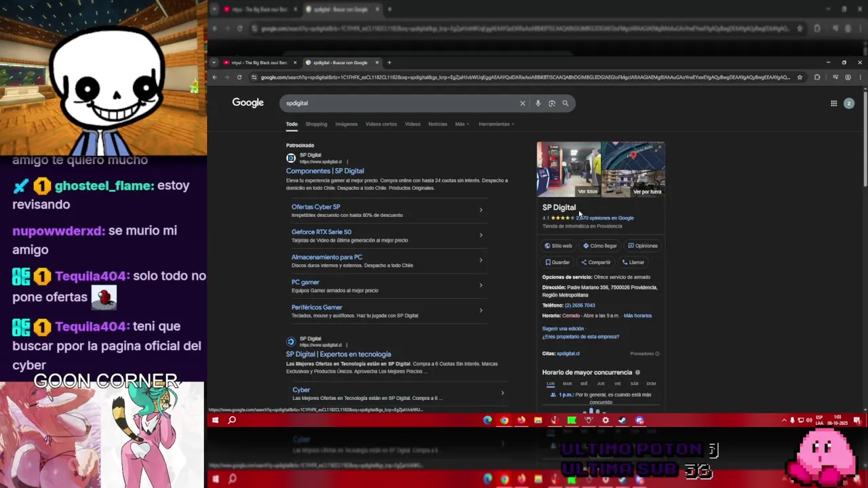Viewport: 868px width, 488px height.
Task: Open a new Chrome tab with plus
Action: (389, 62)
